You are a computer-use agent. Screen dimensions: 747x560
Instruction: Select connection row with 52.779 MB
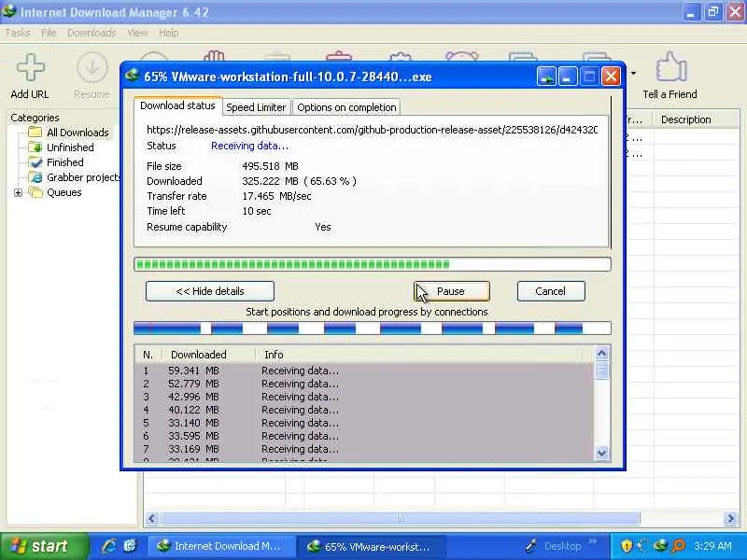tap(364, 384)
